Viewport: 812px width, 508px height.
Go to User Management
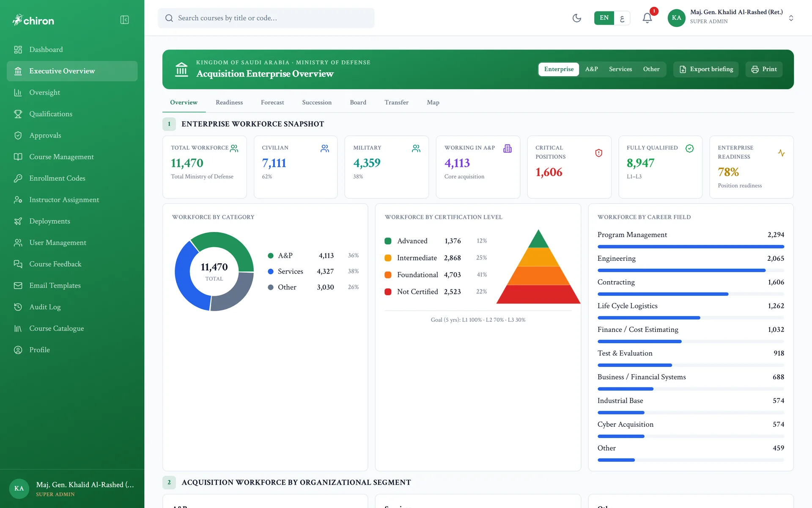(x=72, y=243)
